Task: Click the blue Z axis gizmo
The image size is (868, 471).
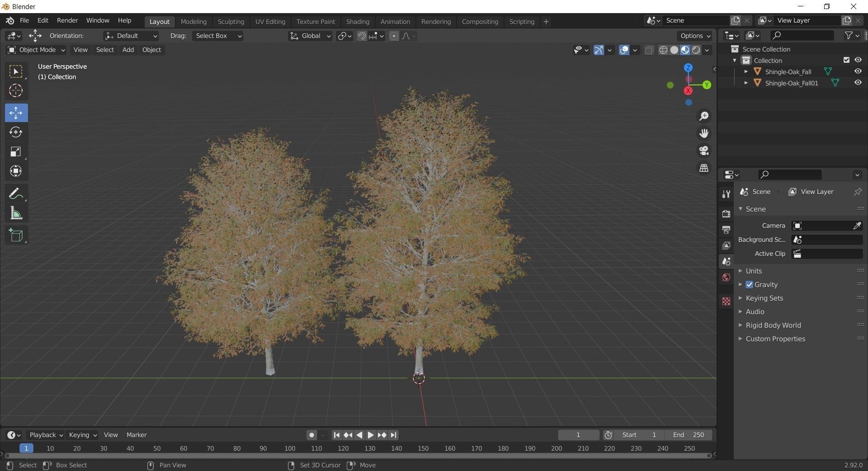Action: tap(688, 68)
